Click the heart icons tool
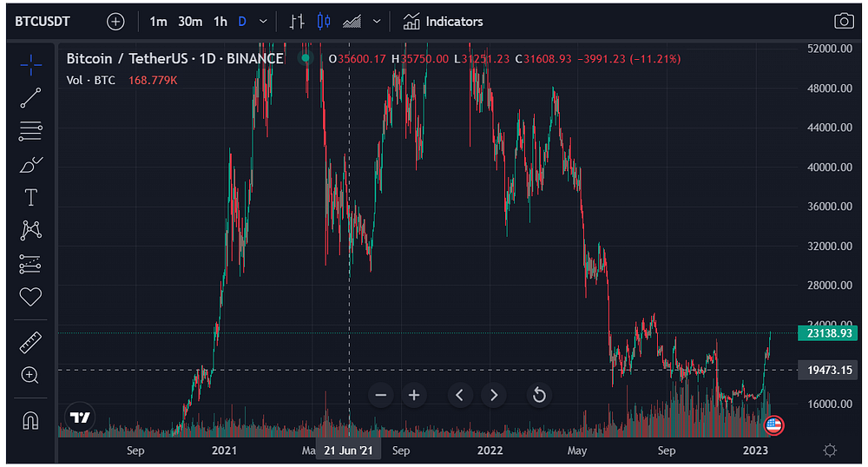 [x=30, y=297]
